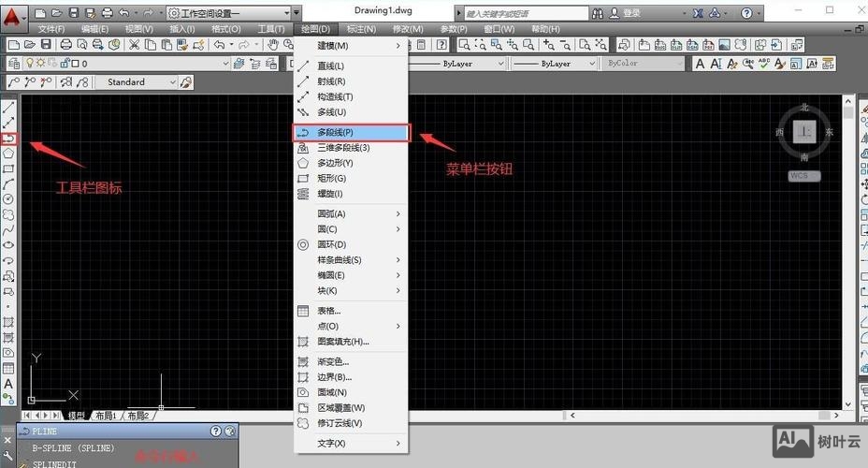Click the Pan hand icon in toolbar
This screenshot has width=868, height=468.
(x=273, y=45)
